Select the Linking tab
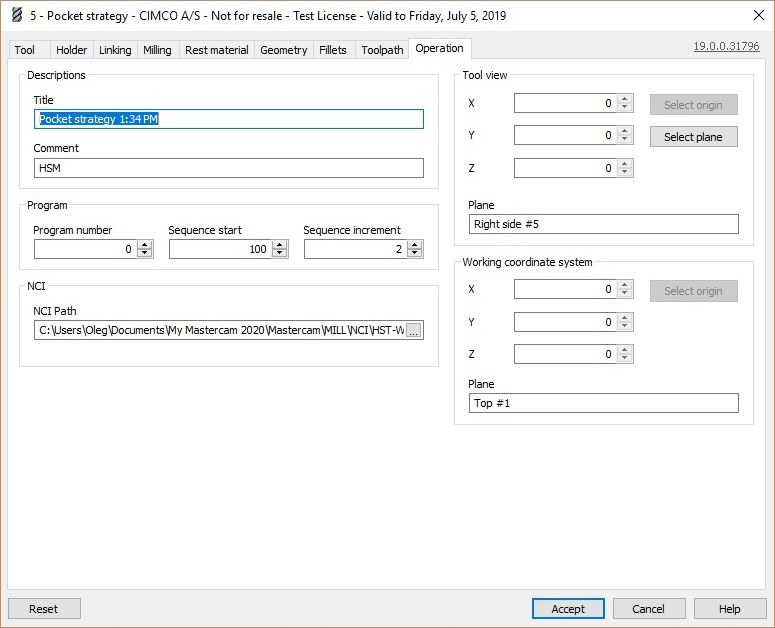The image size is (775, 628). click(115, 50)
